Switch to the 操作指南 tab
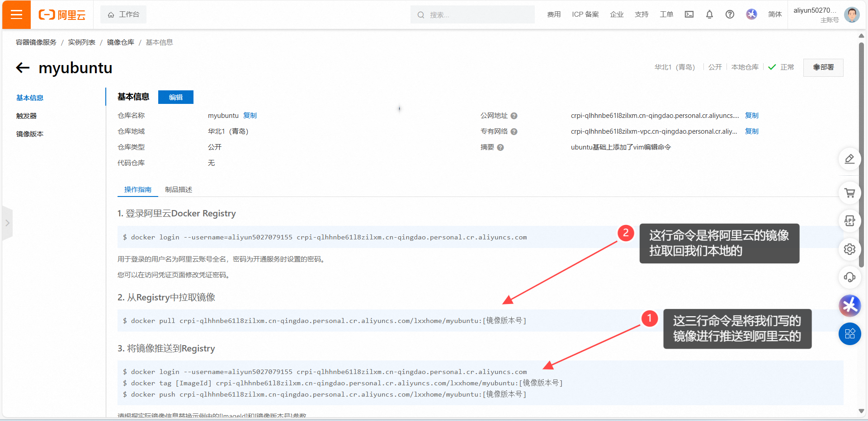This screenshot has height=421, width=868. [x=138, y=189]
